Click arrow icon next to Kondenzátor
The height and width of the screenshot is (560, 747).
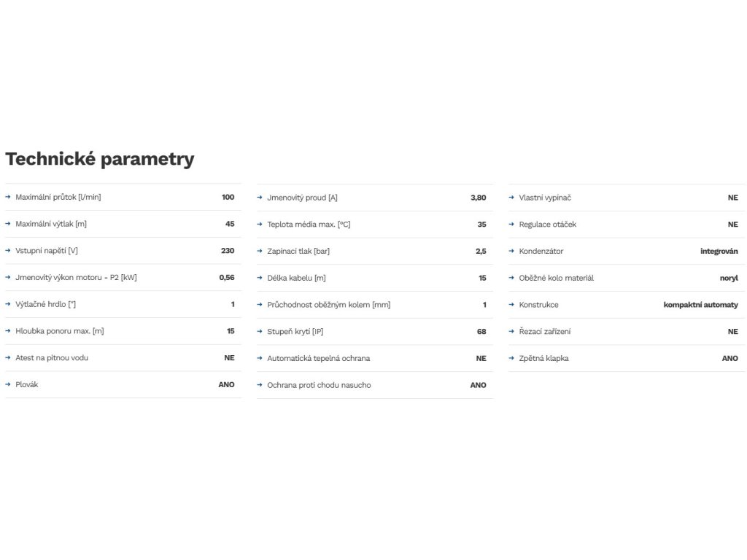pyautogui.click(x=511, y=251)
